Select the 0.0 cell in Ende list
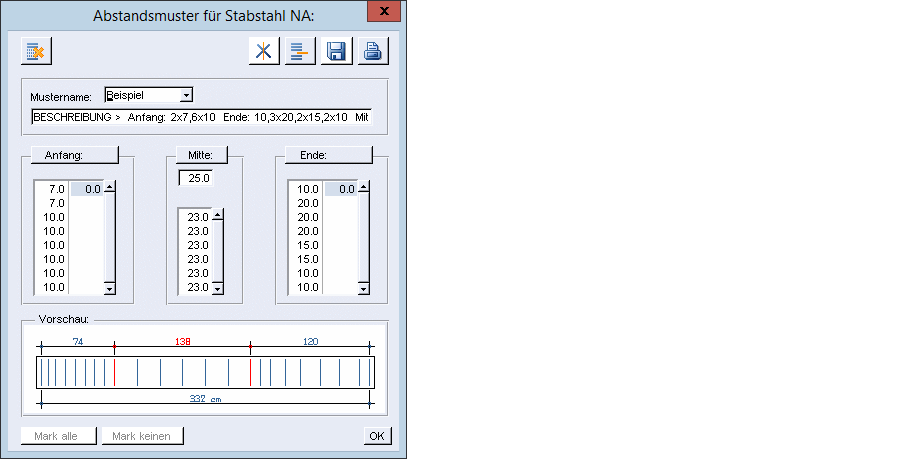Viewport: 920px width, 459px height. coord(341,189)
